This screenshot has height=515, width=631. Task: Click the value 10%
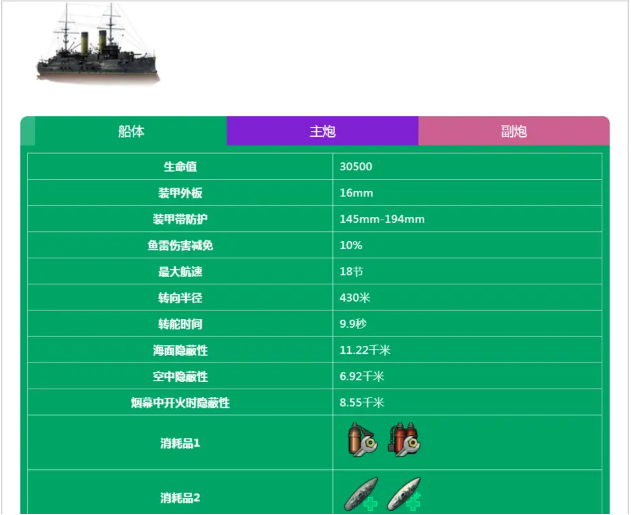(351, 245)
